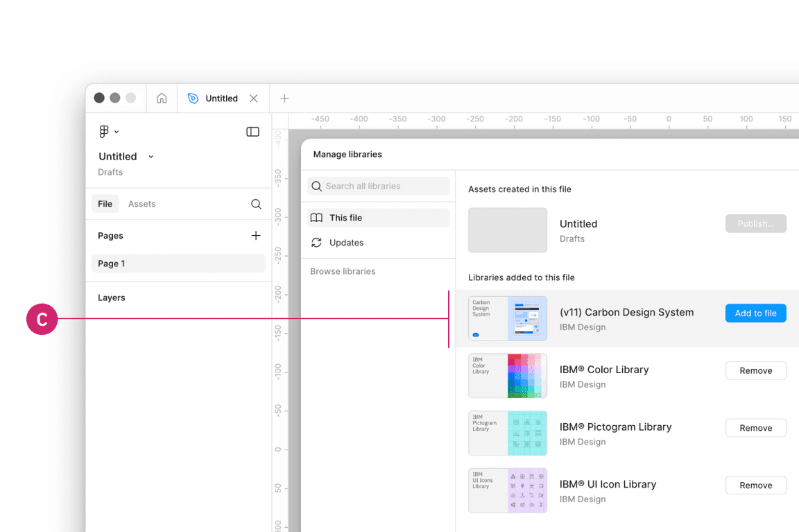Toggle the sidebar panel layout icon
The width and height of the screenshot is (799, 532).
click(x=252, y=132)
